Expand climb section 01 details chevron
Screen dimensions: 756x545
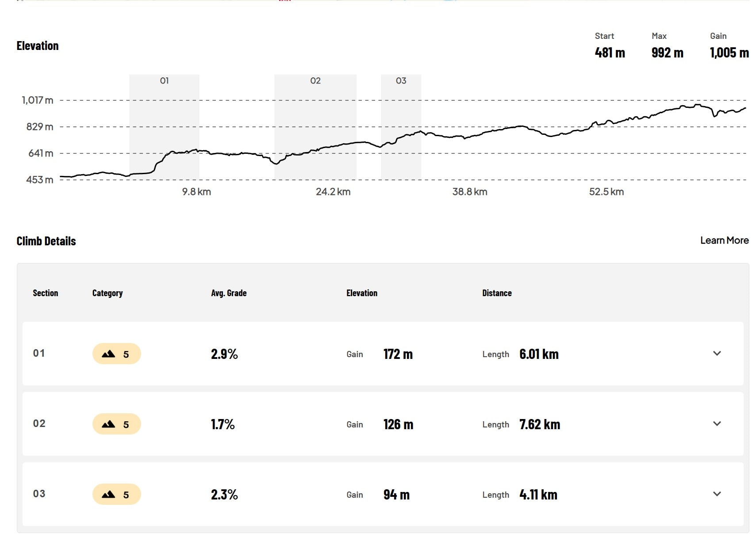tap(717, 353)
